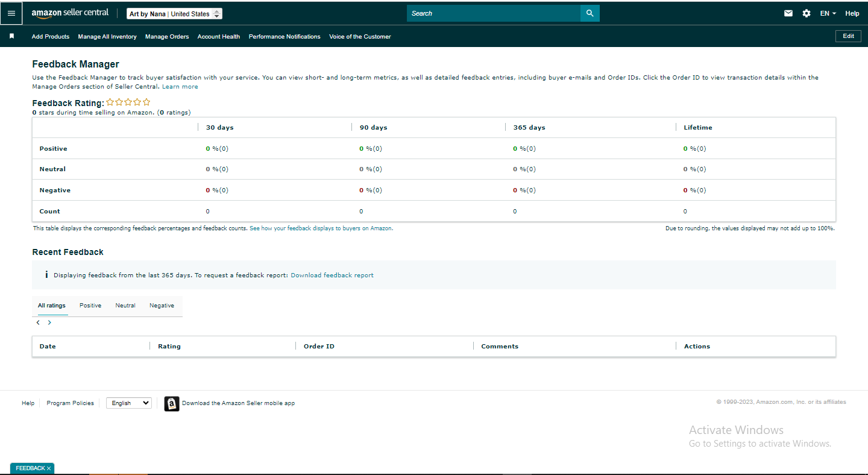This screenshot has width=868, height=475.
Task: Follow the Learn more link
Action: pyautogui.click(x=180, y=87)
